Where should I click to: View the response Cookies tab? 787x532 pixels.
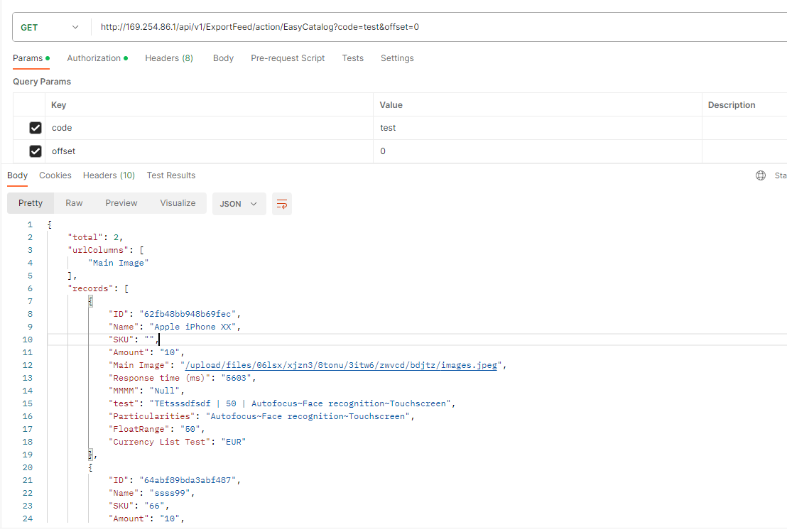(x=55, y=175)
